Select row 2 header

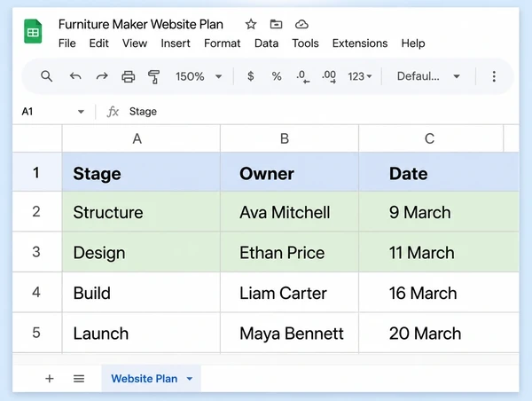tap(37, 211)
